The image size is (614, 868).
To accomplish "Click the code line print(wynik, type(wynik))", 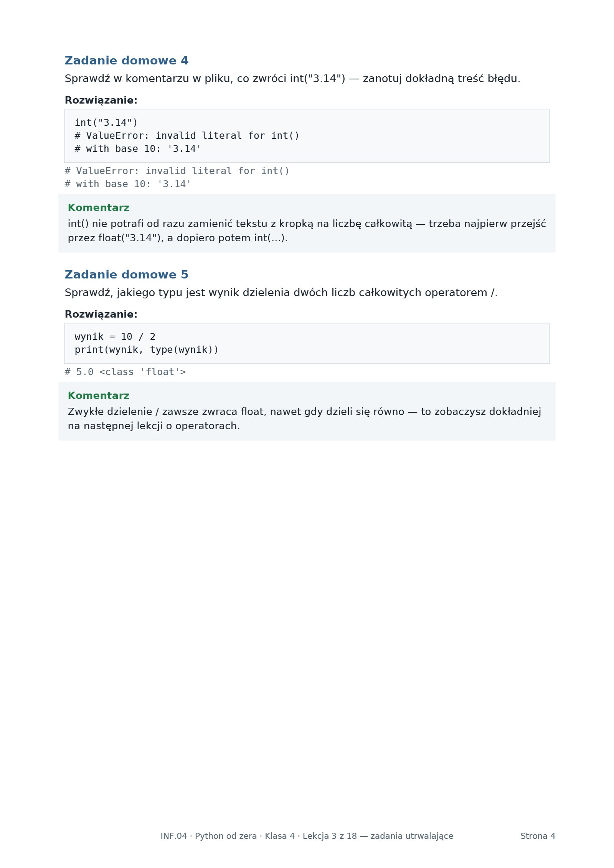I will 147,350.
